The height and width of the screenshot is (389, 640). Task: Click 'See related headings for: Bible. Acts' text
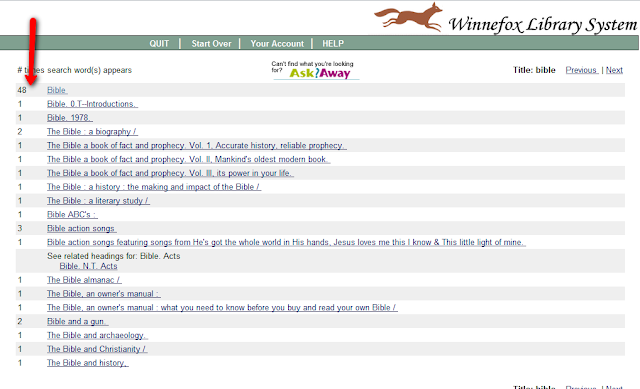(113, 256)
